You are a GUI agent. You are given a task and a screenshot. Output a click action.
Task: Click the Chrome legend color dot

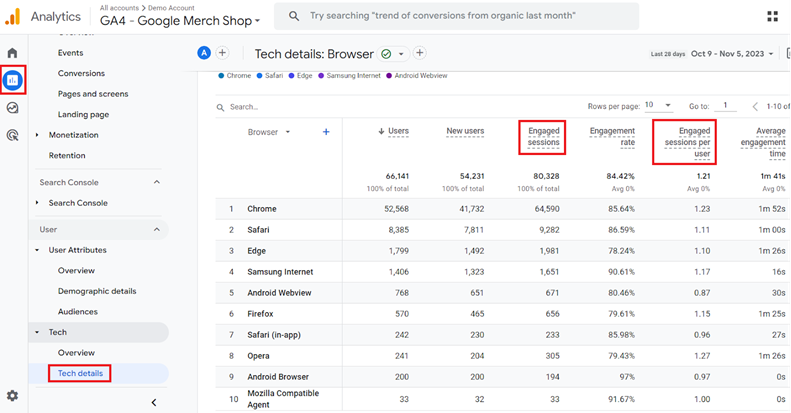(x=221, y=76)
